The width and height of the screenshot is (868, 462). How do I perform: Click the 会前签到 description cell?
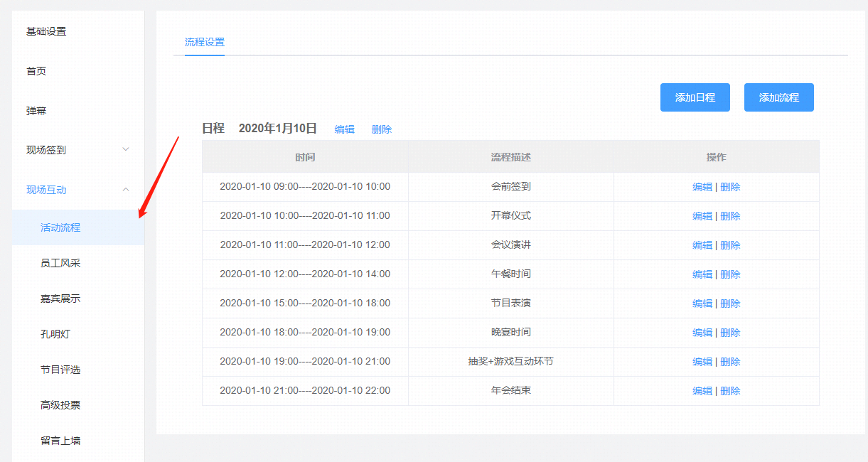(x=510, y=187)
